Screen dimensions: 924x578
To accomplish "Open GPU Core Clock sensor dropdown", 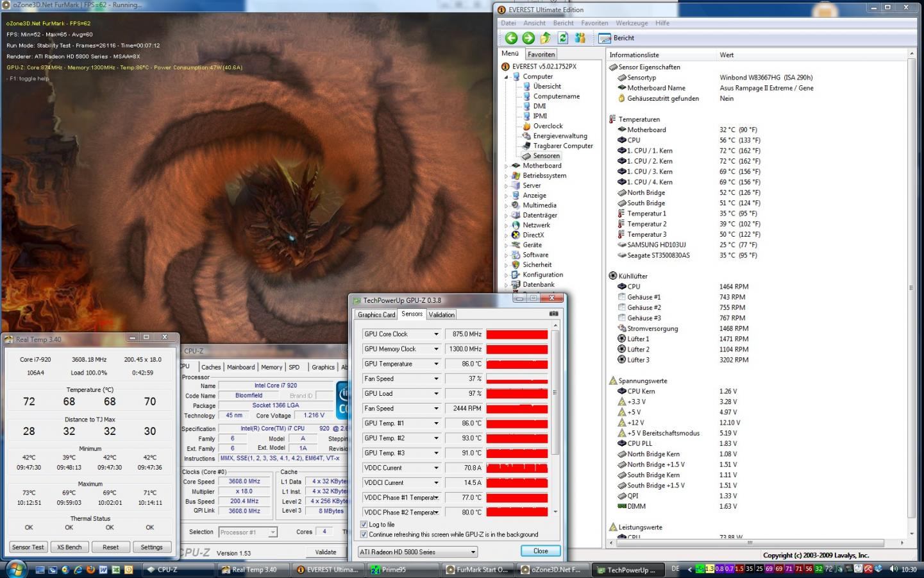I will 436,334.
